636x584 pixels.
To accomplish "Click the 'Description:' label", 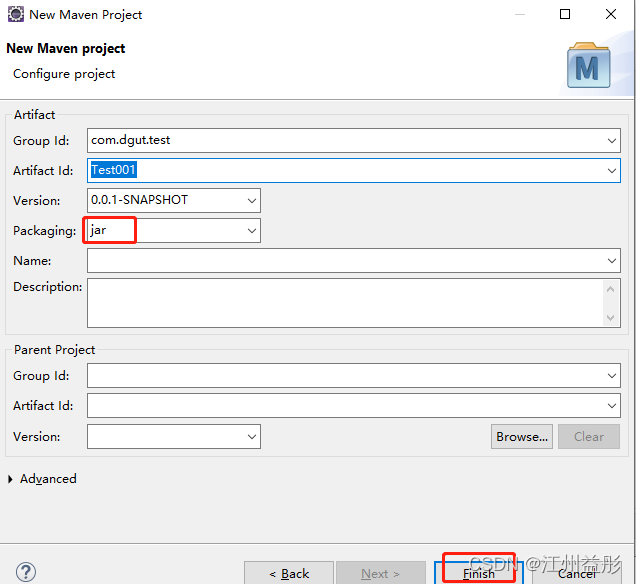I will tap(47, 287).
